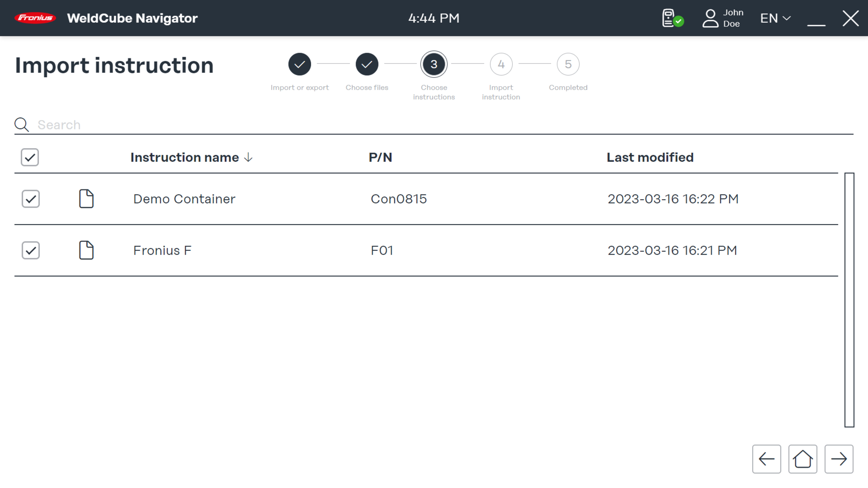Click the Con0815 part number
The height and width of the screenshot is (488, 868).
coord(399,199)
